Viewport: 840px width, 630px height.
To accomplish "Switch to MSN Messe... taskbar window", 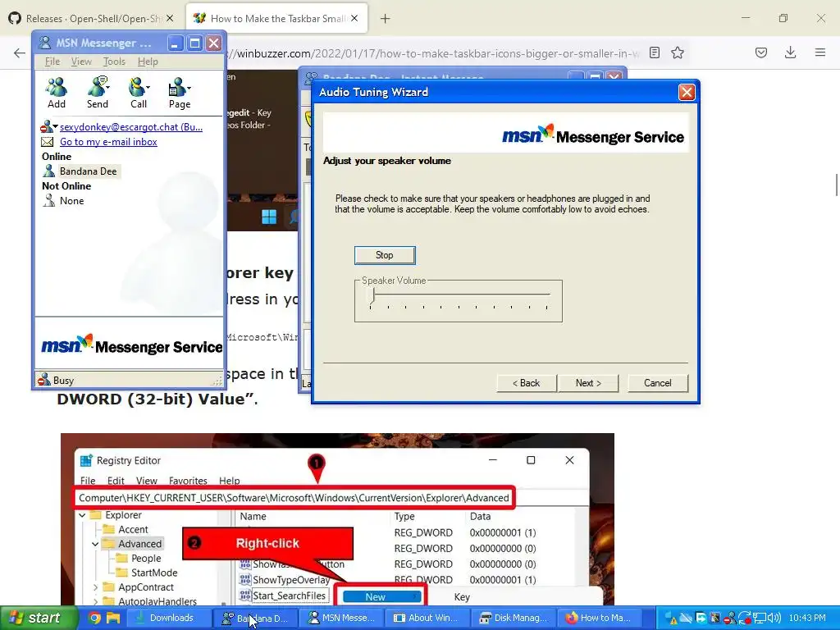I will (x=340, y=618).
